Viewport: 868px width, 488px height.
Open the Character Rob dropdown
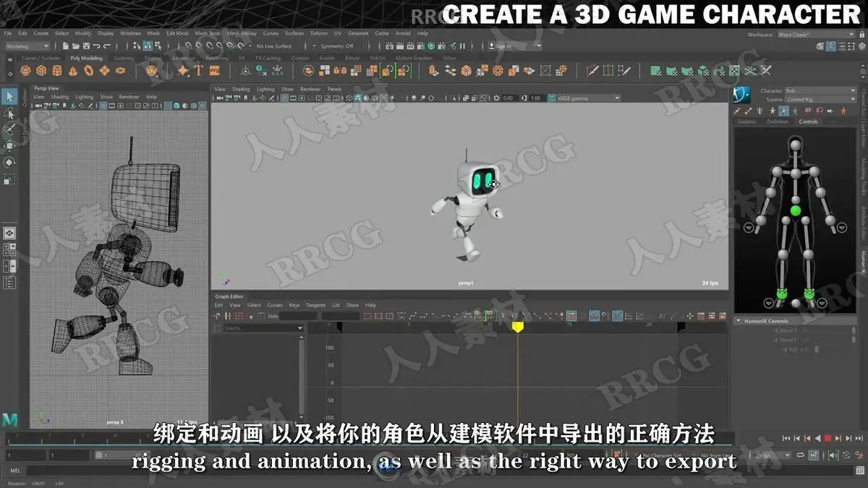821,91
